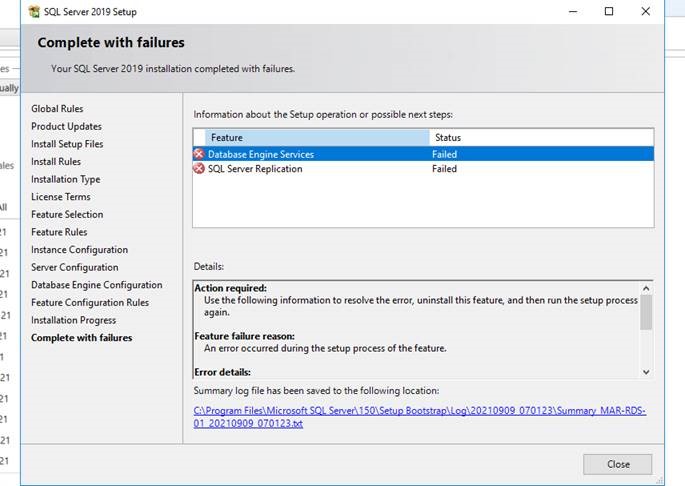Click the Failed status for SQL Server Replication
Screen dimensions: 685x486
pos(444,169)
